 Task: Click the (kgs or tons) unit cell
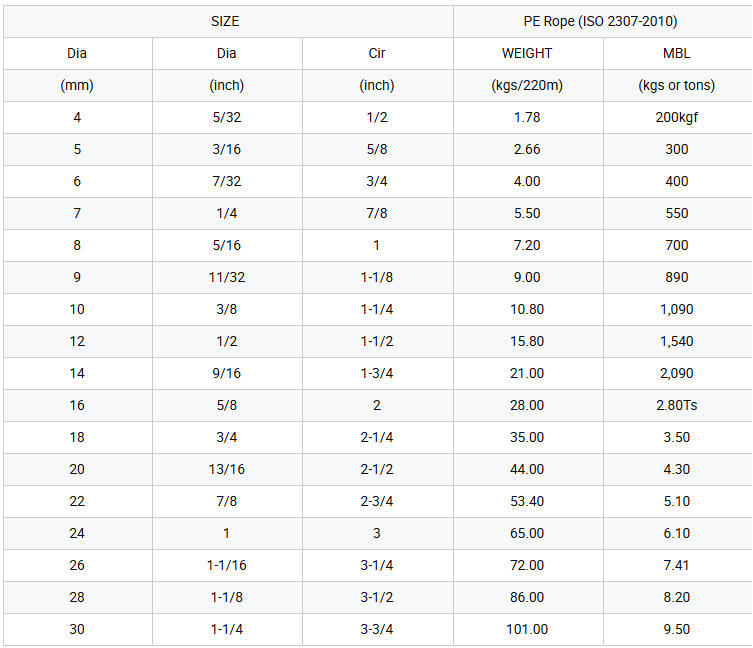[676, 85]
